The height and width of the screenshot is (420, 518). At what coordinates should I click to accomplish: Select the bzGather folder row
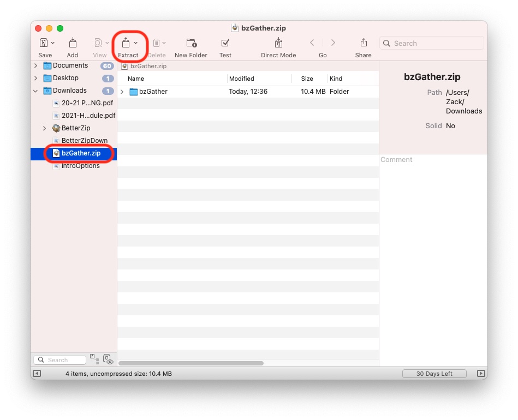(x=248, y=92)
